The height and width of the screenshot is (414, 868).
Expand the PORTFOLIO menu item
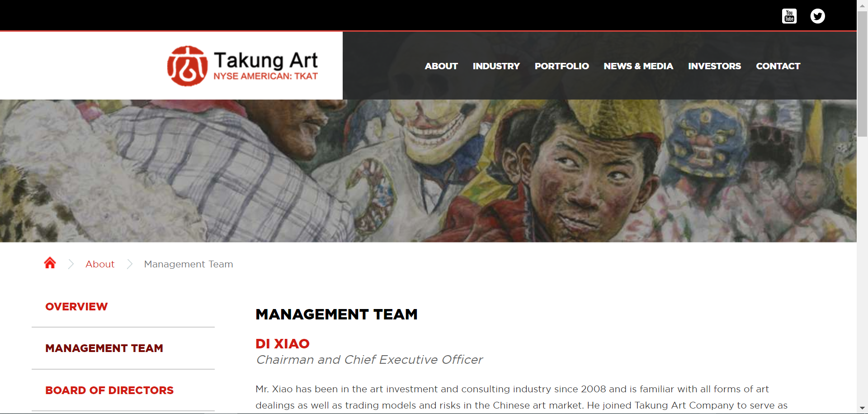coord(562,66)
